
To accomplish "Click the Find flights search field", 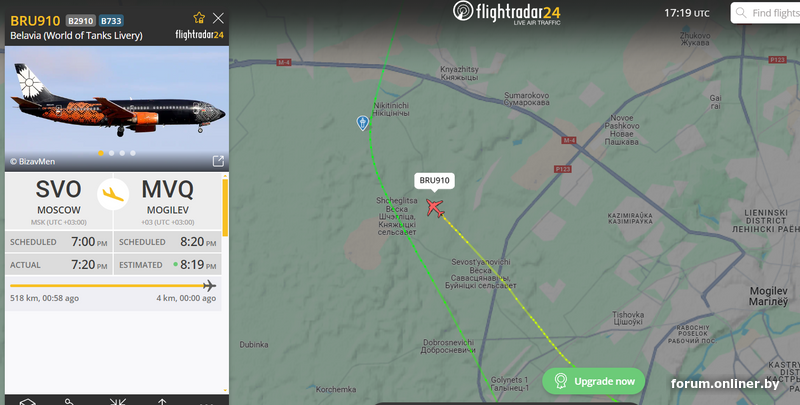I will point(765,13).
